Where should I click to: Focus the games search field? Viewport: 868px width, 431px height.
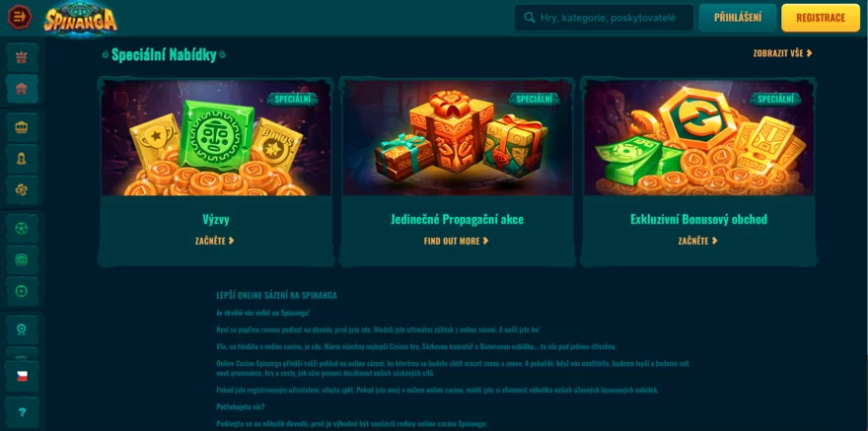click(x=604, y=18)
